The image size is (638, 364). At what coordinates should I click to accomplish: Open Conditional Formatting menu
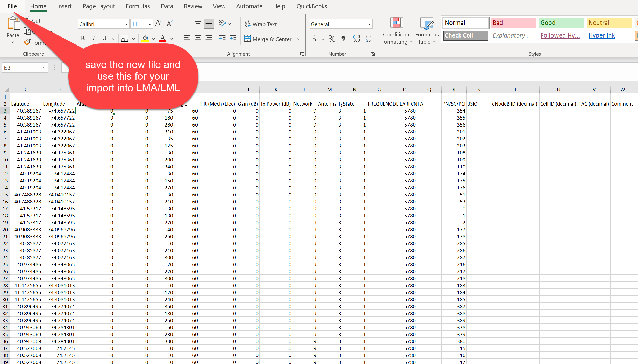point(397,31)
